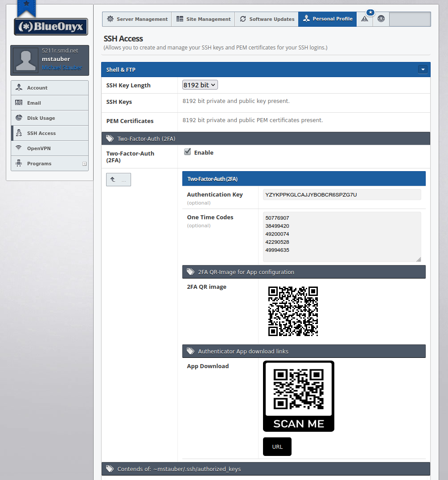Viewport: 448px width, 480px height.
Task: Click the Authentication Key label
Action: click(x=215, y=194)
